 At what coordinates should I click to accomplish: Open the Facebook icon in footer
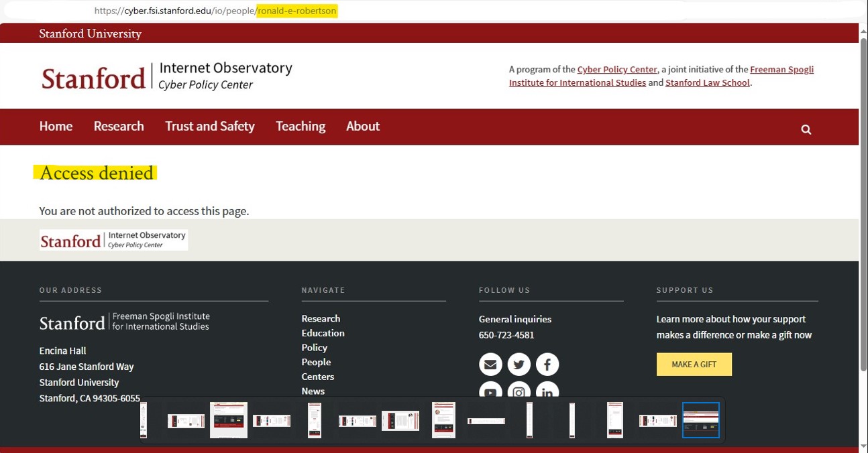pos(547,365)
